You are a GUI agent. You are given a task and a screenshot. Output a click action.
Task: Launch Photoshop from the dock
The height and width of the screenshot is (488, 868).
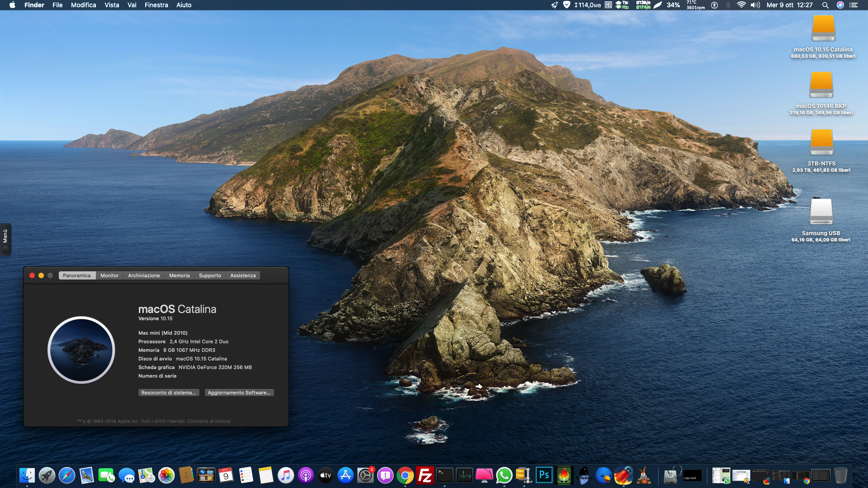(x=544, y=475)
